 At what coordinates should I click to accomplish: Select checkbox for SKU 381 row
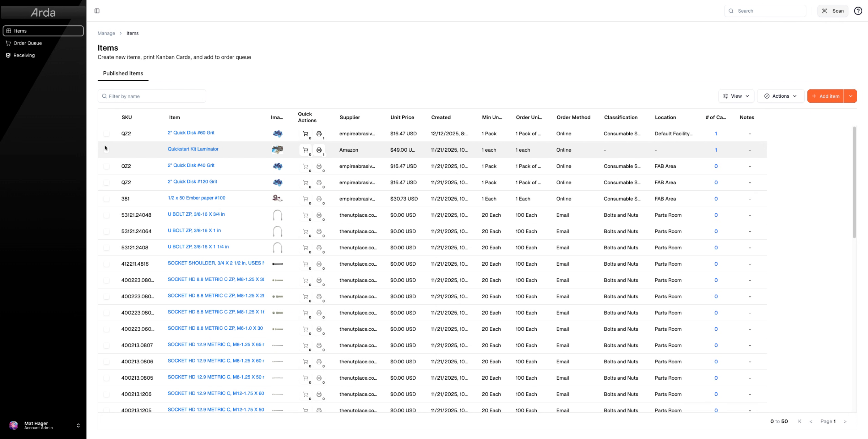coord(106,199)
